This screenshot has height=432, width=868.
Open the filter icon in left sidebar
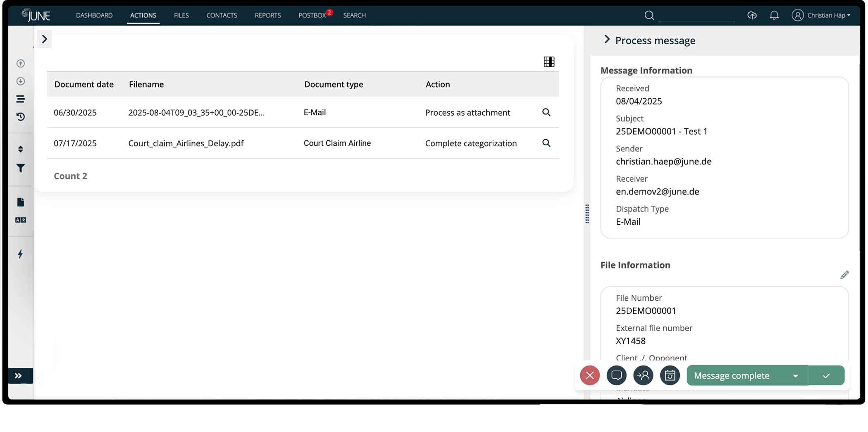click(20, 168)
